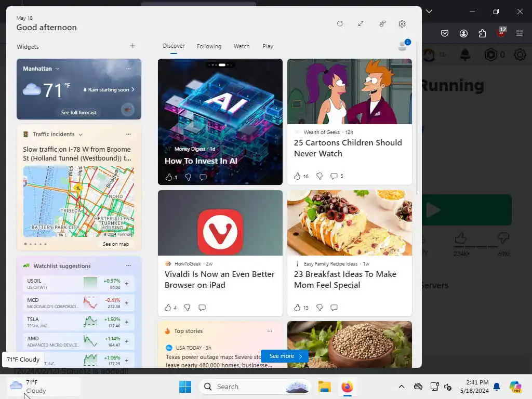Screen dimensions: 532x399
Task: Comment on the Vivaldi browser article
Action: tap(202, 308)
